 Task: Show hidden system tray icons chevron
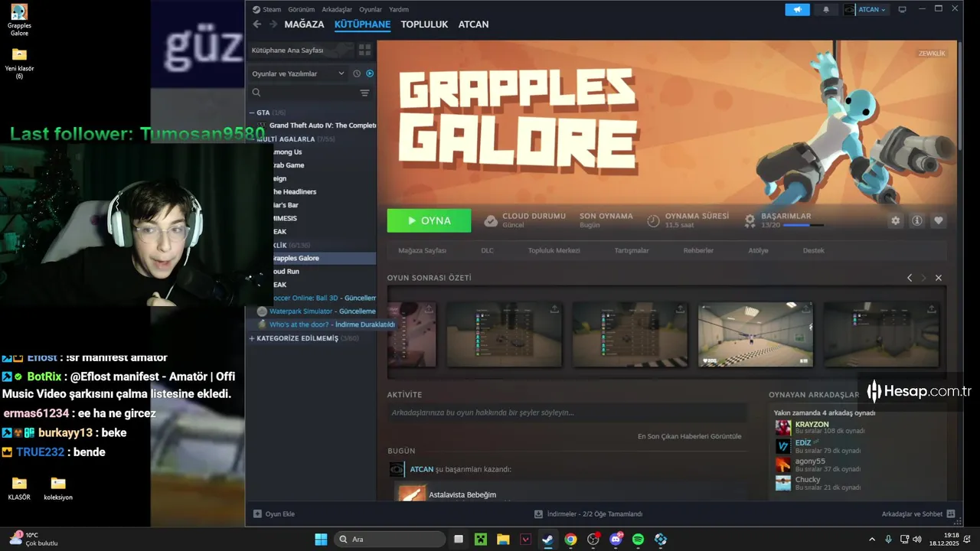(872, 539)
